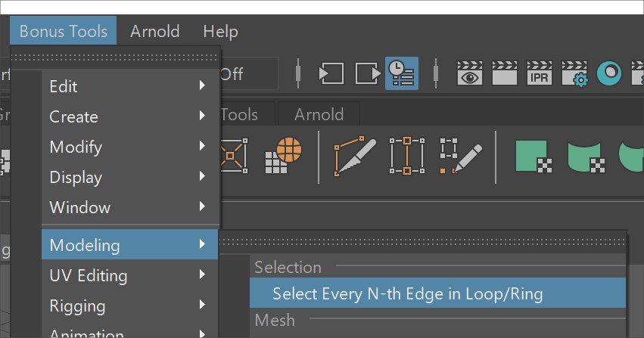Viewport: 644px width, 338px height.
Task: Tear off the Modeling submenu dotted bar
Action: click(422, 243)
